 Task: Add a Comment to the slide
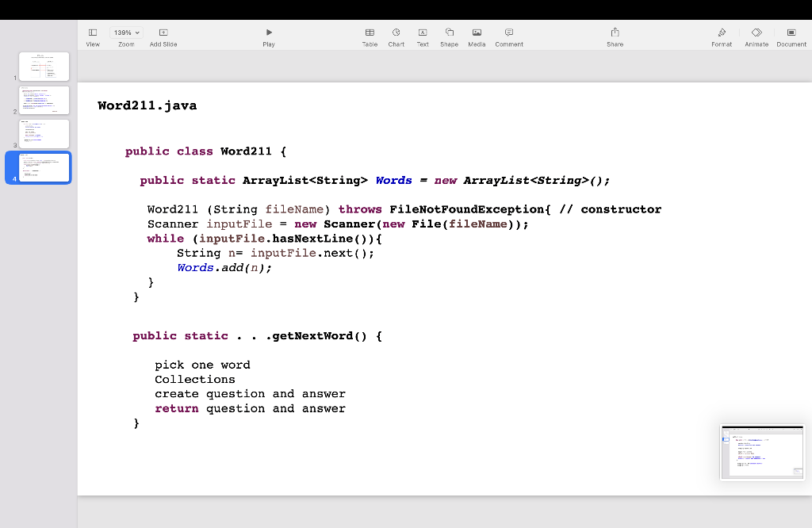point(508,32)
